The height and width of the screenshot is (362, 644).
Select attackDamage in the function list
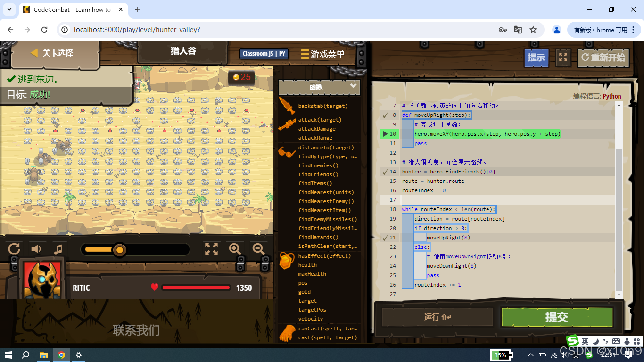coord(317,129)
